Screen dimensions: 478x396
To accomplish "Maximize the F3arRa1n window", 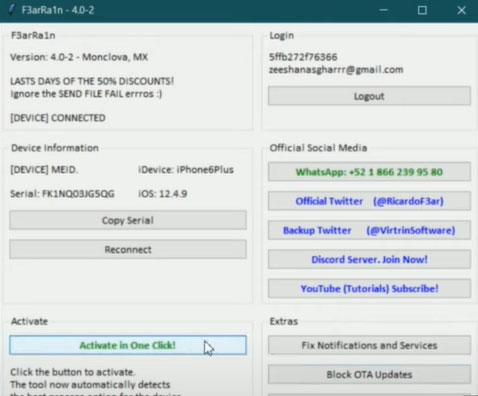I will [422, 10].
